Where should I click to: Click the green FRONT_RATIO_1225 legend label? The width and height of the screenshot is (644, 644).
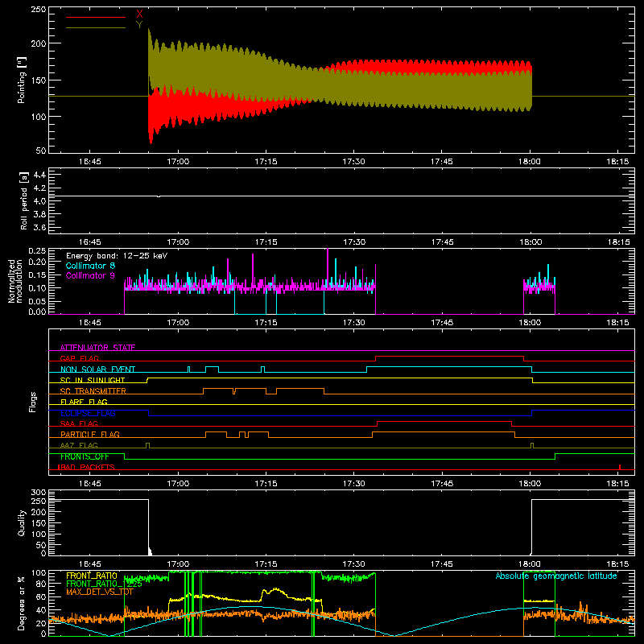(105, 584)
